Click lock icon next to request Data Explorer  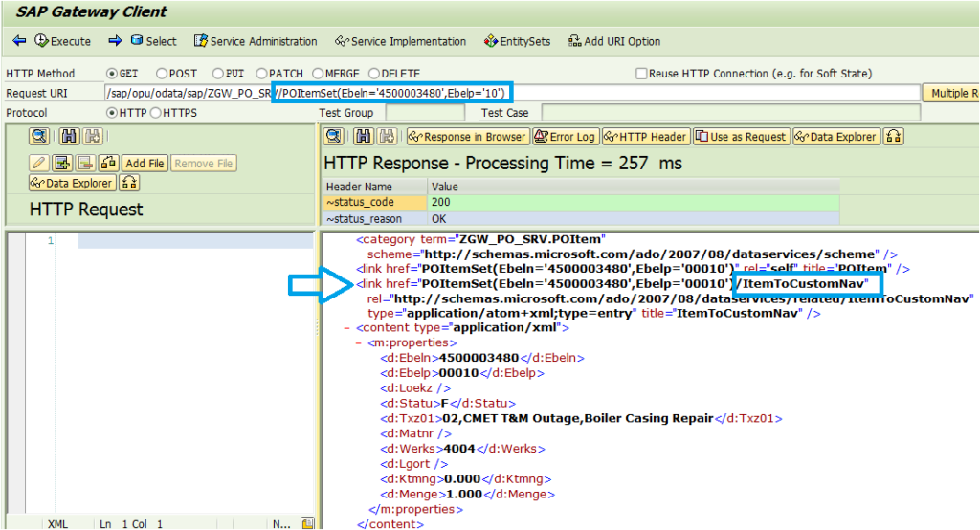(x=129, y=183)
